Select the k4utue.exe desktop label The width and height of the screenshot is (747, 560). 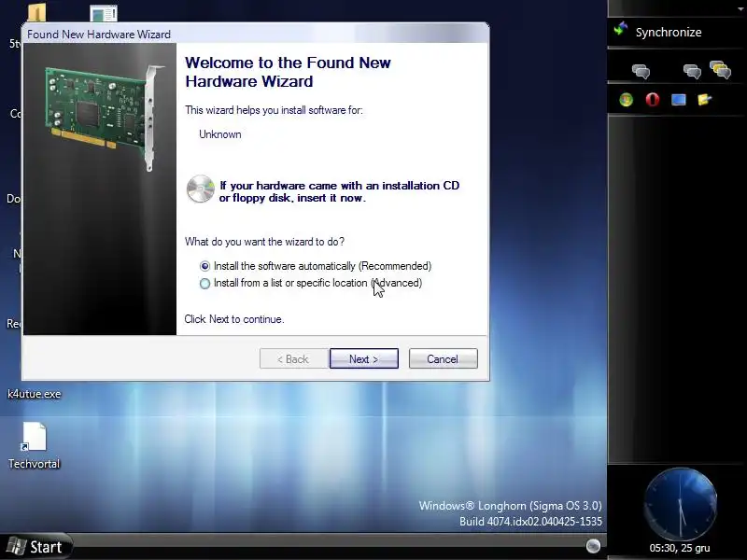35,394
